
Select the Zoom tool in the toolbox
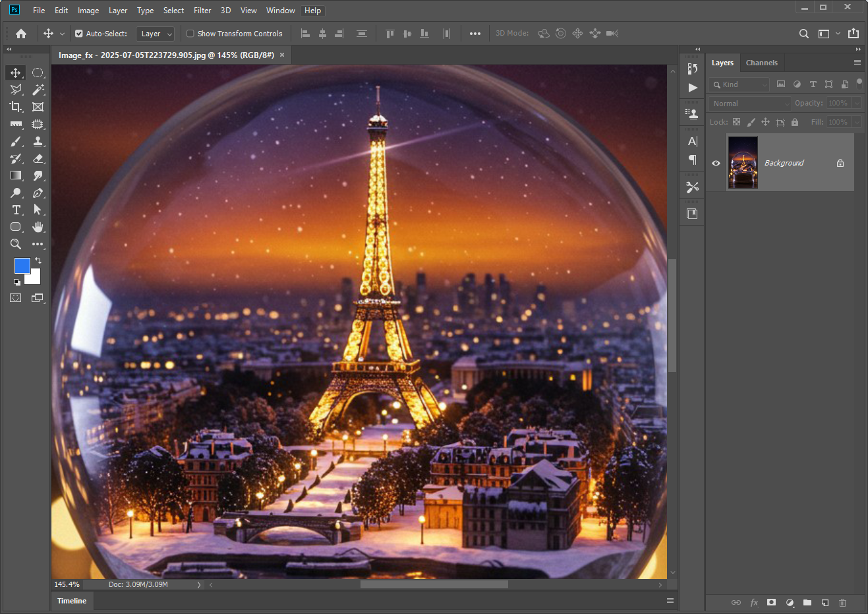pyautogui.click(x=16, y=244)
